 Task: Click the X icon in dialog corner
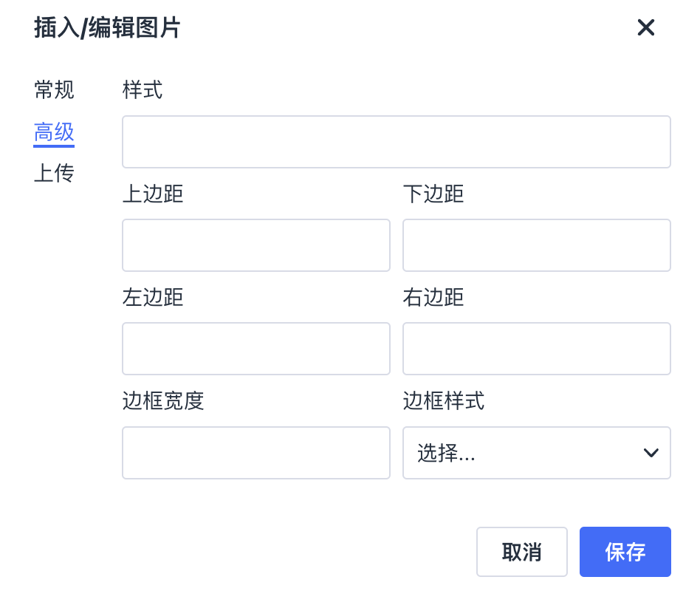pos(646,27)
